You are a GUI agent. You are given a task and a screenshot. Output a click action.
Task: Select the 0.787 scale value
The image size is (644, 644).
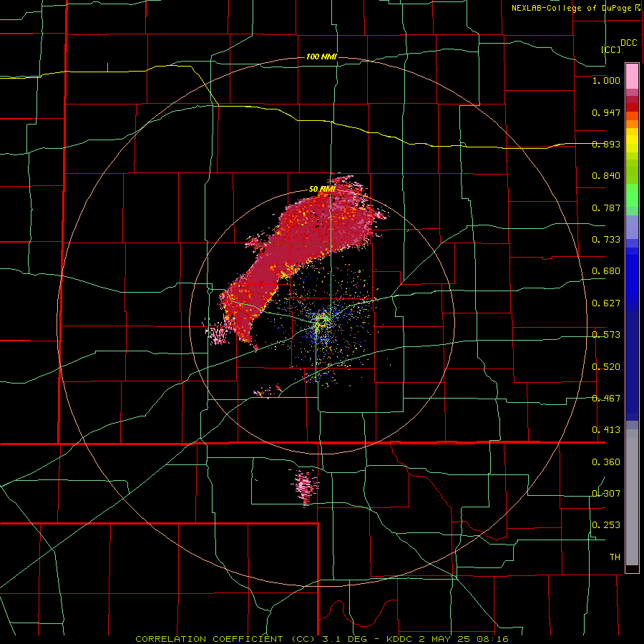tap(606, 208)
